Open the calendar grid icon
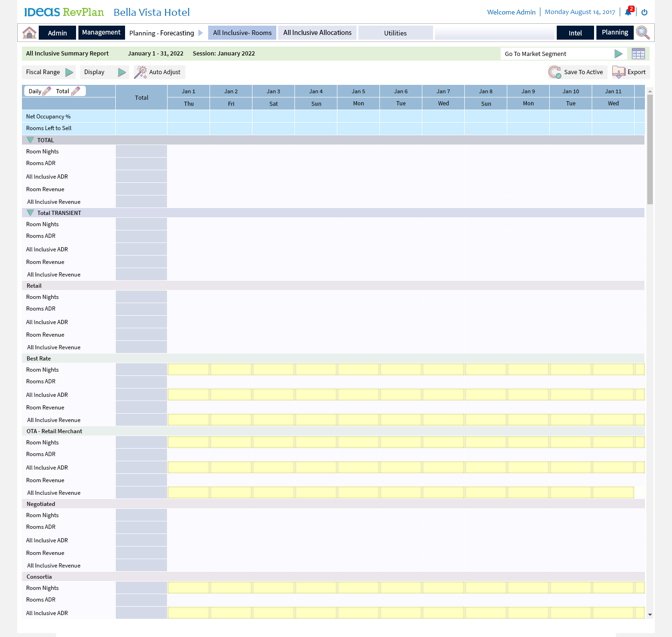The image size is (672, 637). click(x=638, y=54)
